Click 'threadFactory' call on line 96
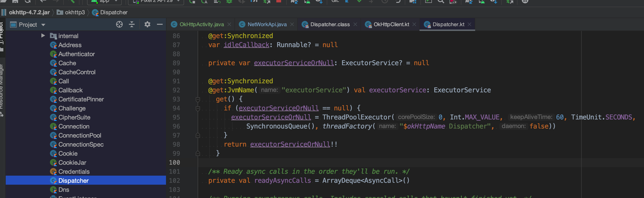This screenshot has height=198, width=644. [x=347, y=126]
